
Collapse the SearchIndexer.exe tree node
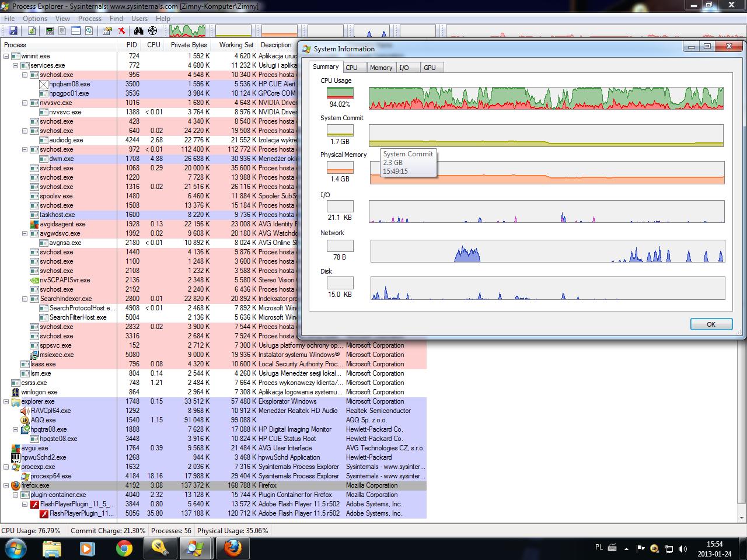pos(25,299)
